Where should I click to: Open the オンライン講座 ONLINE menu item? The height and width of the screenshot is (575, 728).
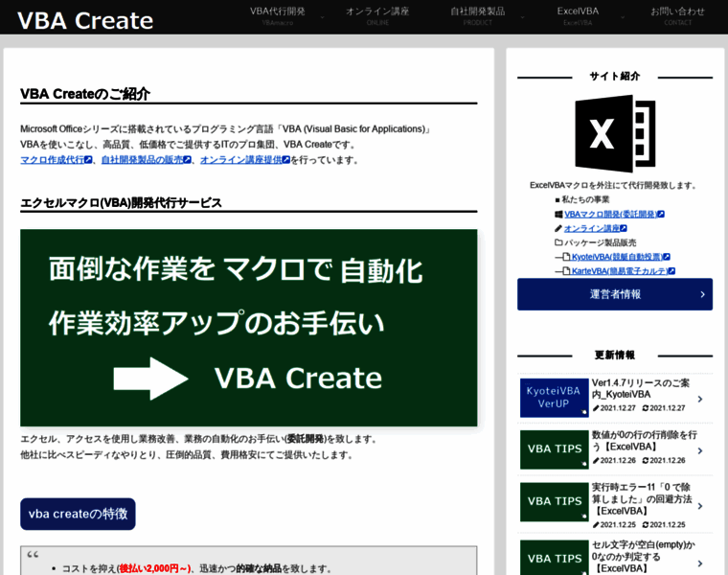point(376,16)
